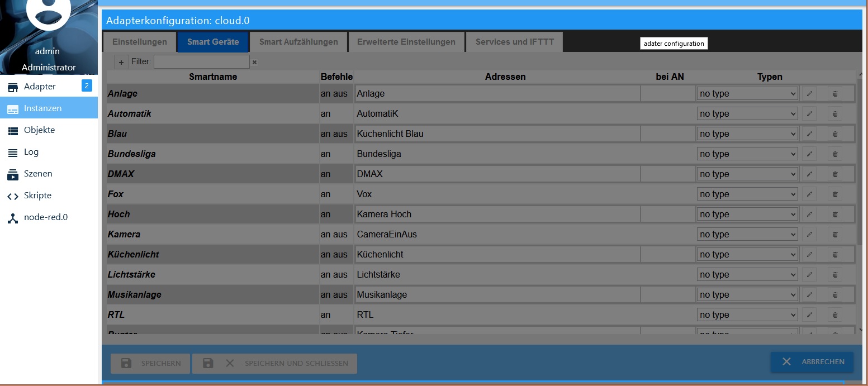868x386 pixels.
Task: Click delete trash icon in Anlage row
Action: click(835, 94)
